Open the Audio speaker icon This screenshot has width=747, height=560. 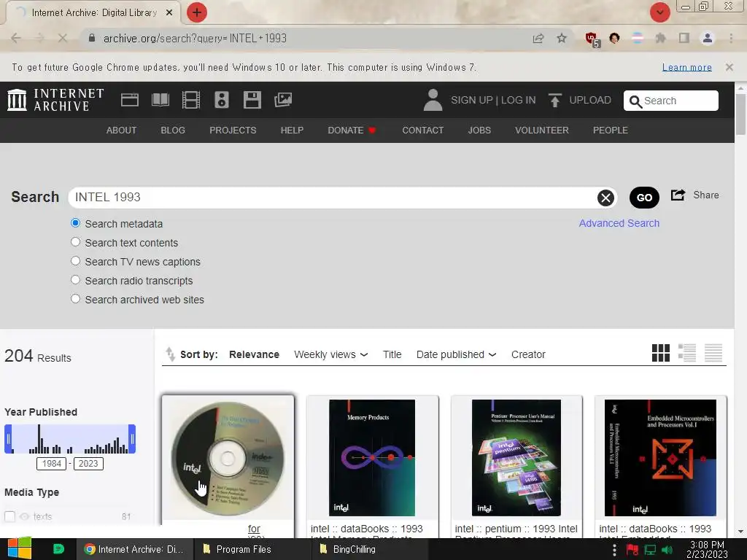222,100
